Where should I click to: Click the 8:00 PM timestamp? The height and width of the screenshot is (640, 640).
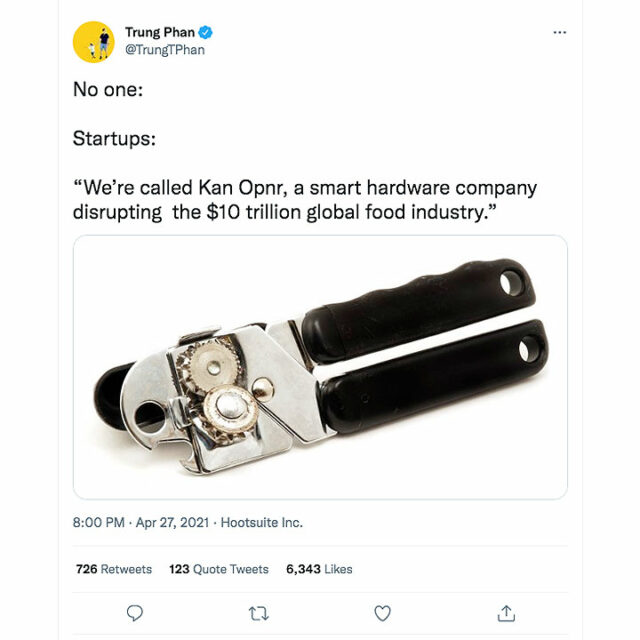coord(98,522)
